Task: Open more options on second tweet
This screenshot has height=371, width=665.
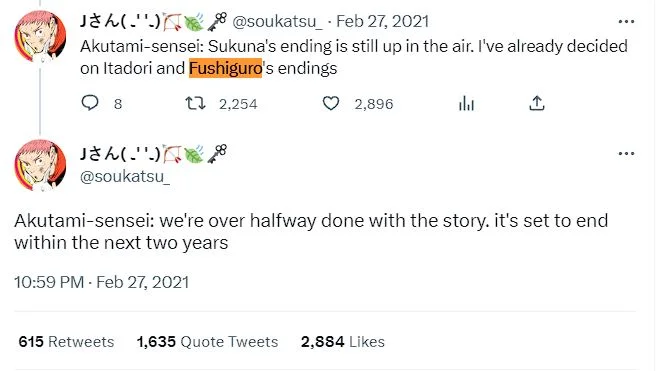Action: [x=626, y=153]
